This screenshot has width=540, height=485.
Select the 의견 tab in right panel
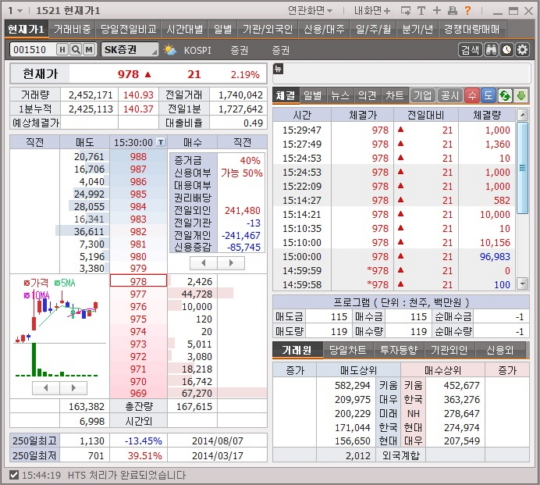tap(367, 95)
